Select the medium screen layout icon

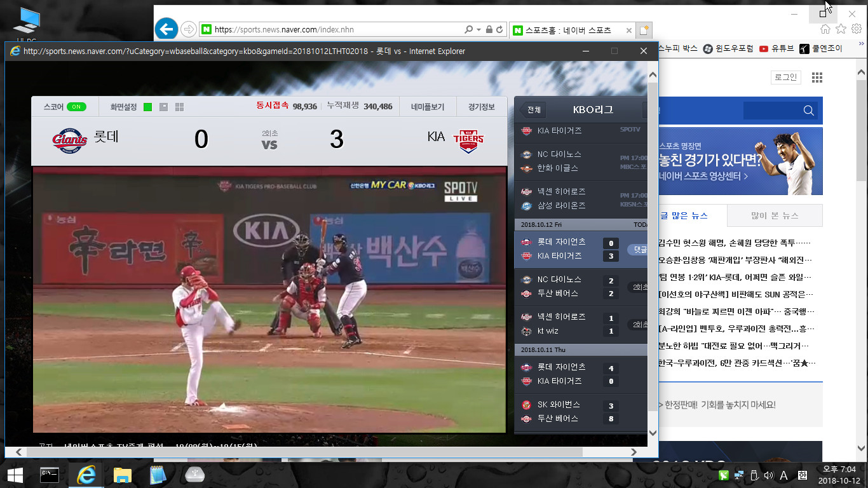(164, 107)
